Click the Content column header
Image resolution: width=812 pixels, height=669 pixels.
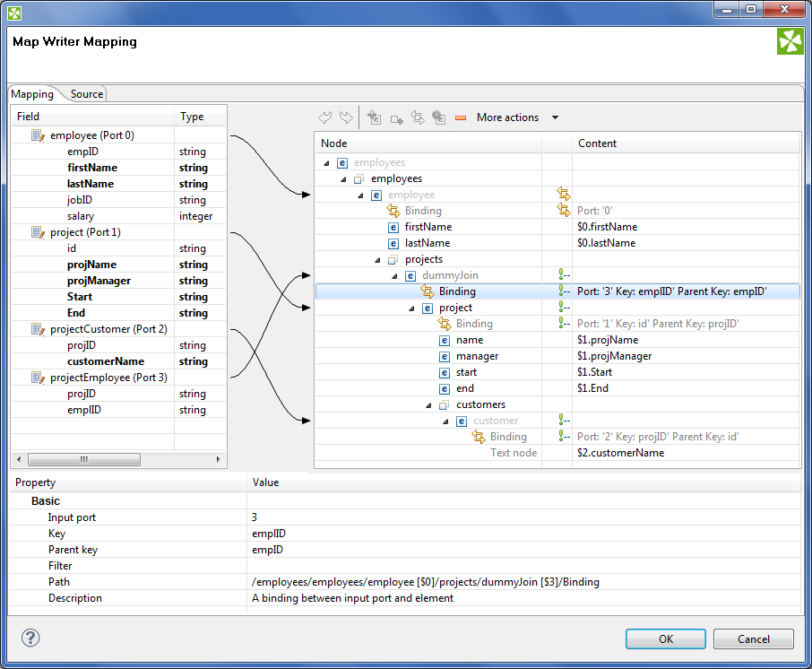click(x=686, y=143)
